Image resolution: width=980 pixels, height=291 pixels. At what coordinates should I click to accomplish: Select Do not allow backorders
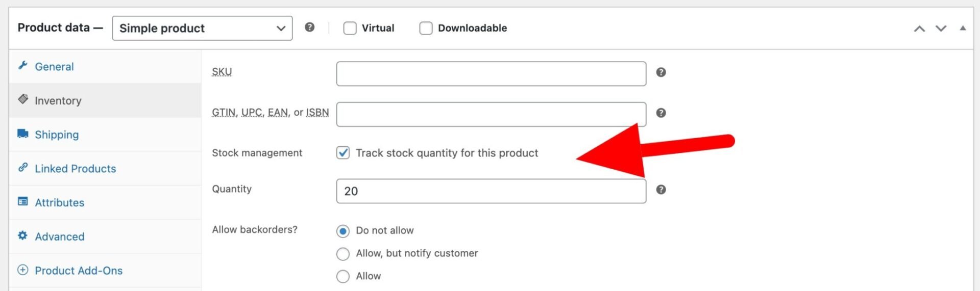343,231
